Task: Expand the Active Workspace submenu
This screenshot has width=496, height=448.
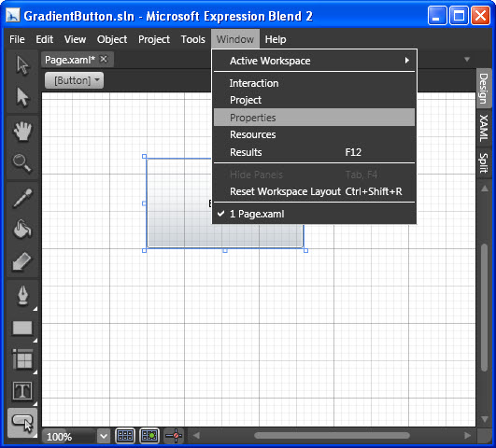Action: (x=314, y=61)
